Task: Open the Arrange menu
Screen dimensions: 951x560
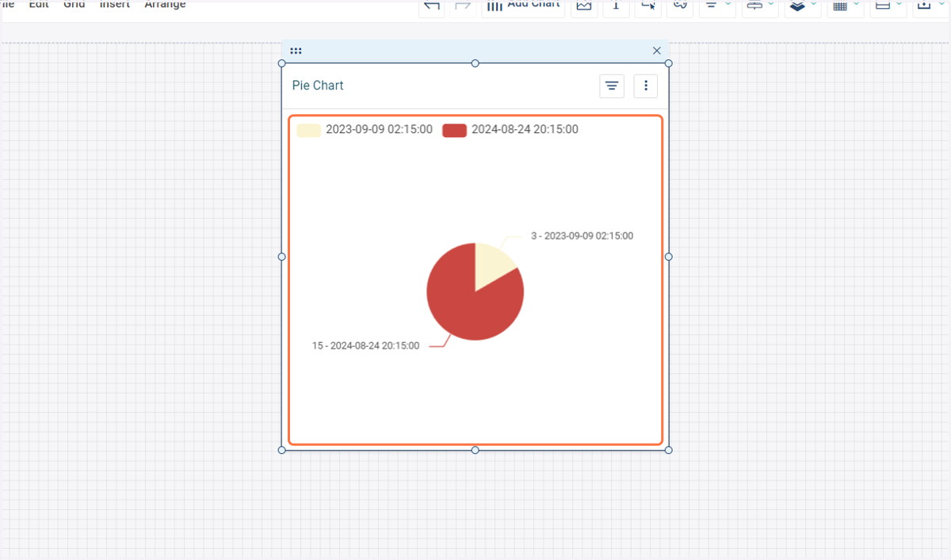Action: click(165, 4)
